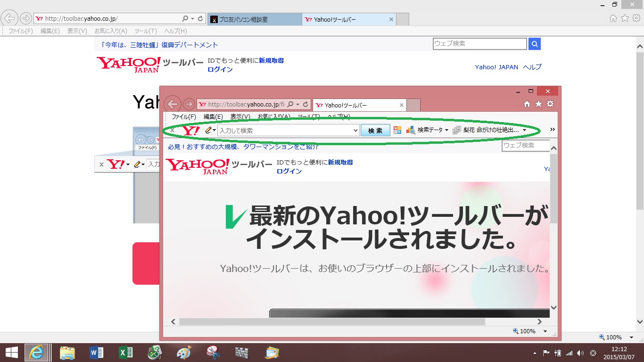Open the main browser Home icon
The image size is (644, 362).
point(613,18)
